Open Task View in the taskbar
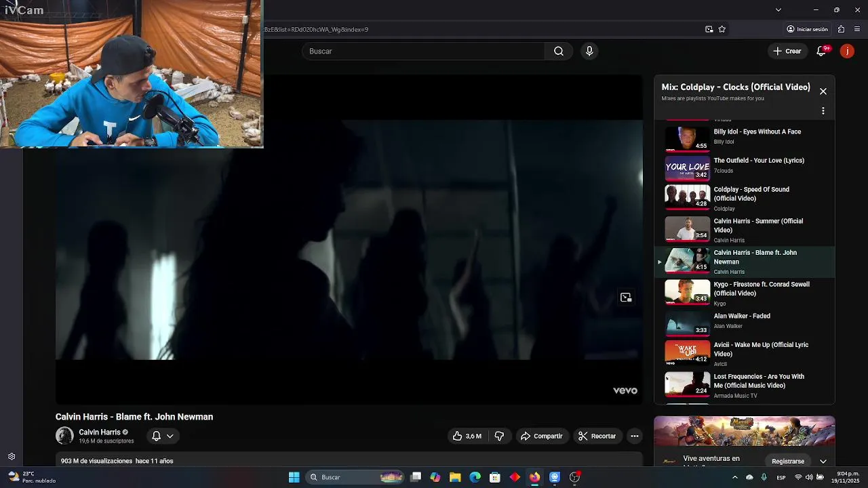 [416, 477]
